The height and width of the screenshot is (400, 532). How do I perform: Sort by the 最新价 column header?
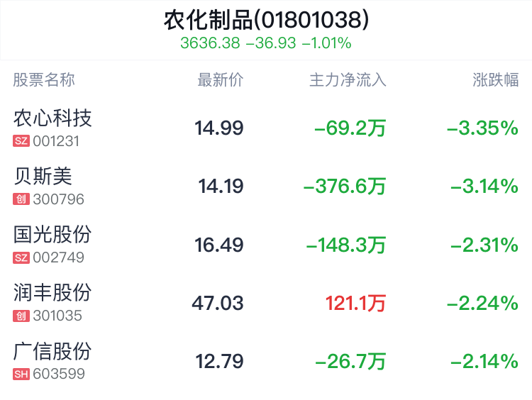tap(220, 80)
